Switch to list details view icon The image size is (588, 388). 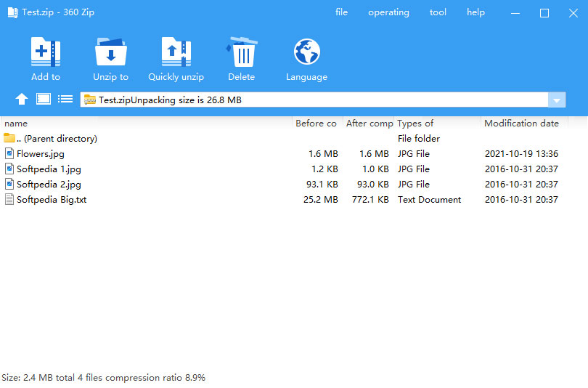(x=65, y=99)
